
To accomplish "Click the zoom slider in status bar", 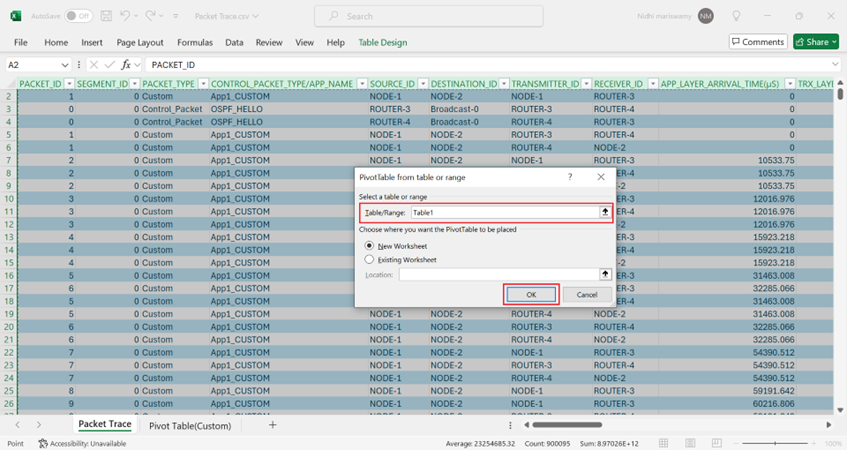I will pyautogui.click(x=775, y=443).
